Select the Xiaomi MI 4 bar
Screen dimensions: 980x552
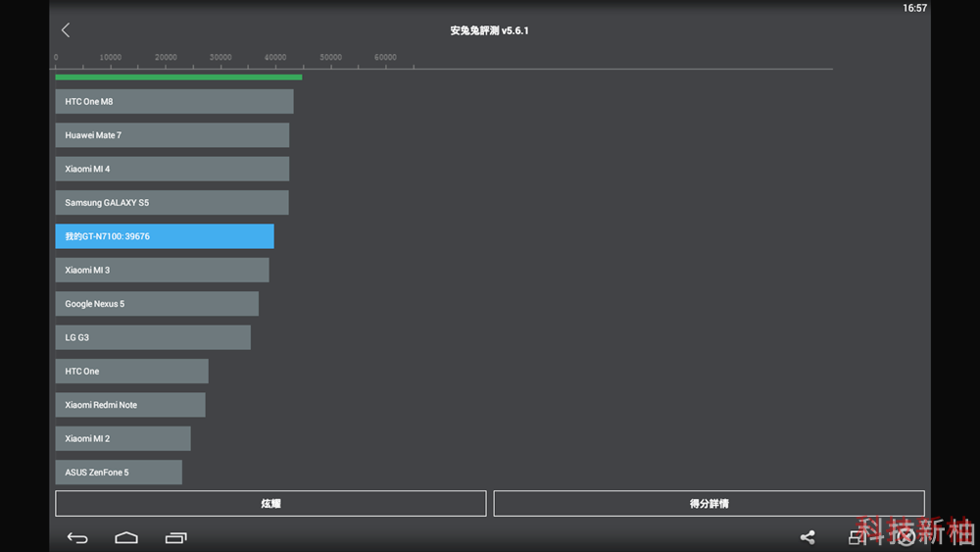point(171,169)
